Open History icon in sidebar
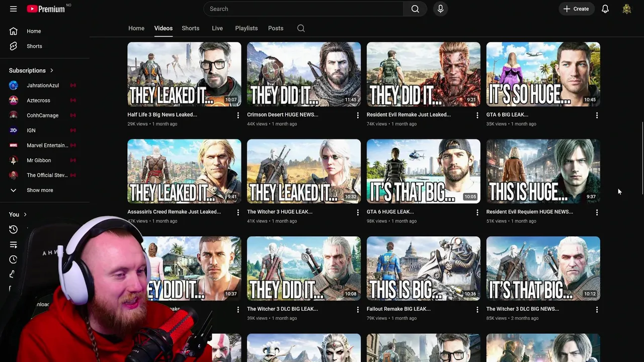The image size is (644, 362). [x=14, y=229]
